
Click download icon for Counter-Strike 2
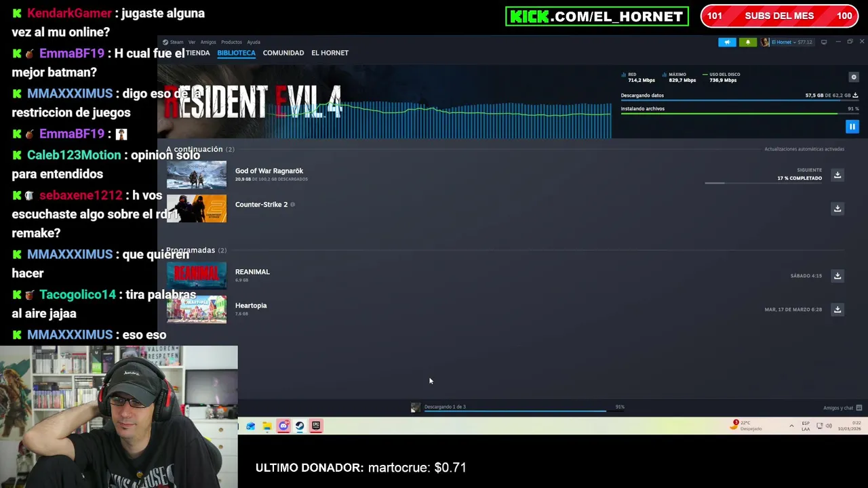[x=837, y=208]
